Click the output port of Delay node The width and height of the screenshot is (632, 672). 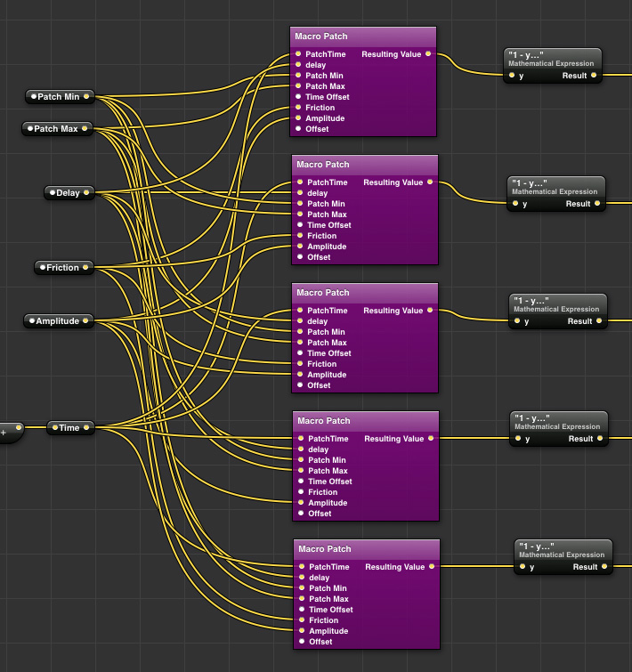tap(86, 193)
